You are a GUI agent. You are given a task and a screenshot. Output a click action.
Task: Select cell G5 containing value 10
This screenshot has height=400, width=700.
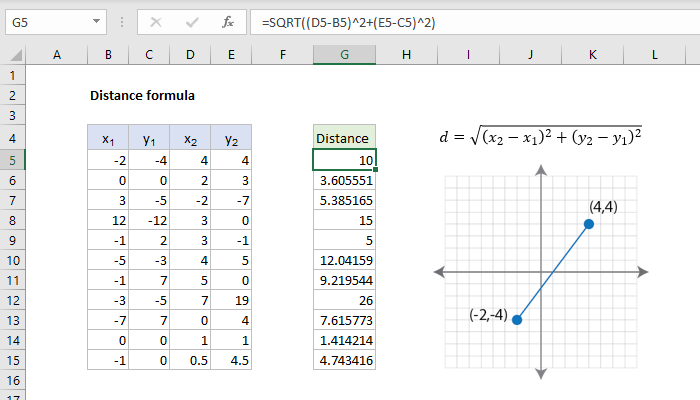344,159
